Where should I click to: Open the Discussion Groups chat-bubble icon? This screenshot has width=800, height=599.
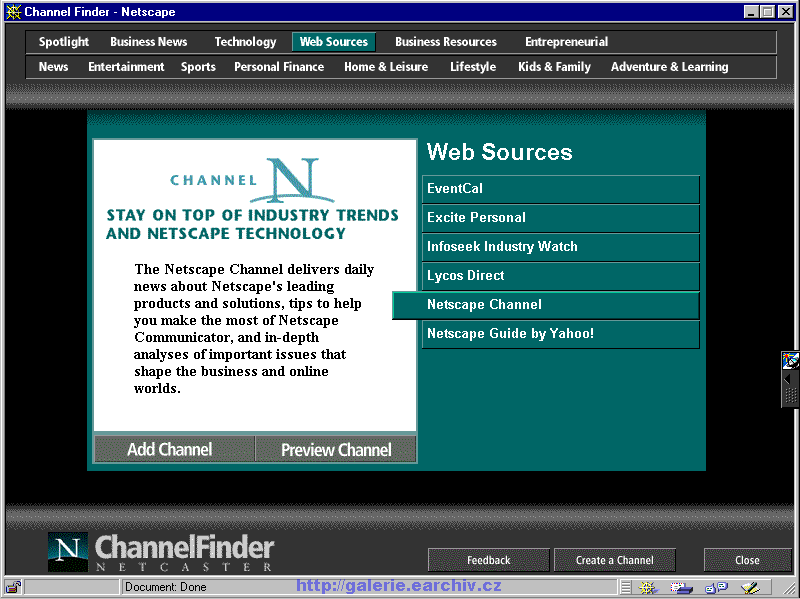click(716, 588)
